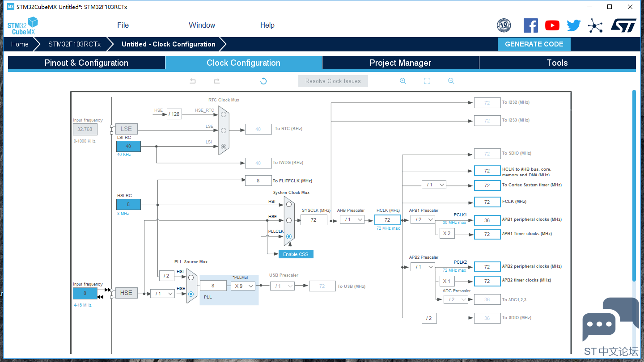644x362 pixels.
Task: Click the ST community network icon
Action: [x=595, y=25]
